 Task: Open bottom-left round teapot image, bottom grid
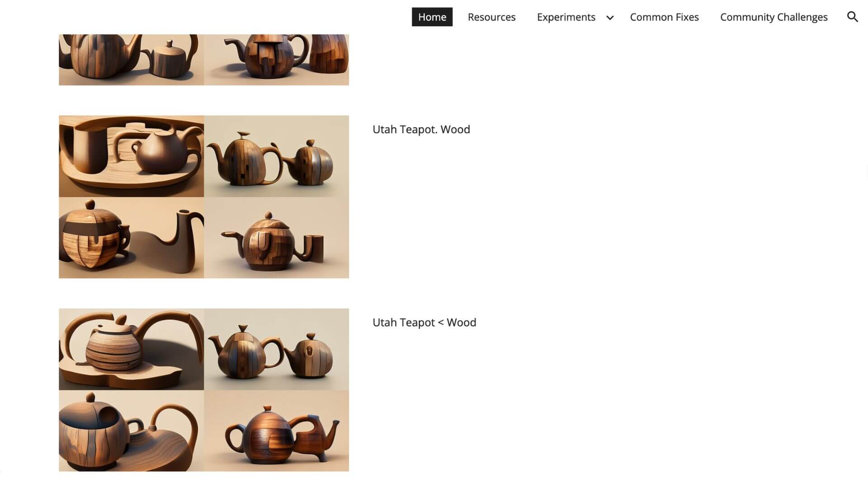tap(131, 431)
